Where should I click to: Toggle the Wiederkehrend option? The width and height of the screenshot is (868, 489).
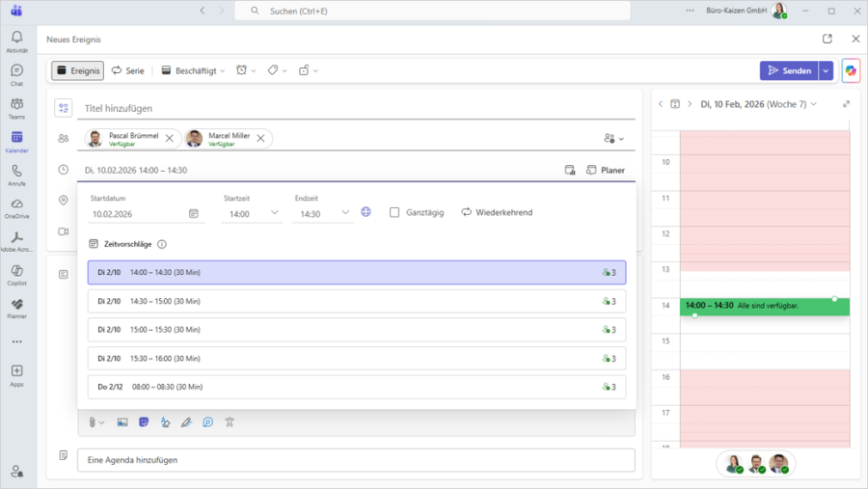coord(497,212)
